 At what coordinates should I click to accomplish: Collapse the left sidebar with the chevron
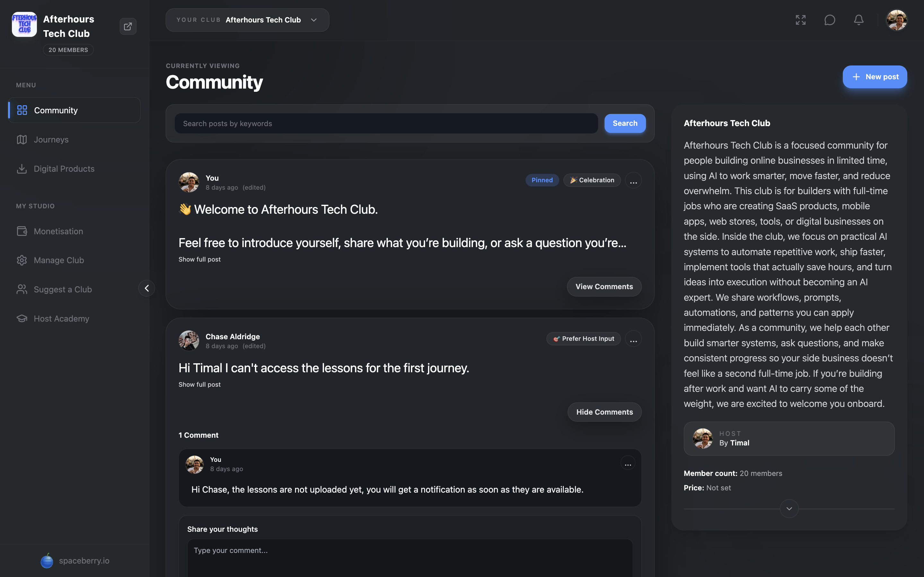(146, 288)
